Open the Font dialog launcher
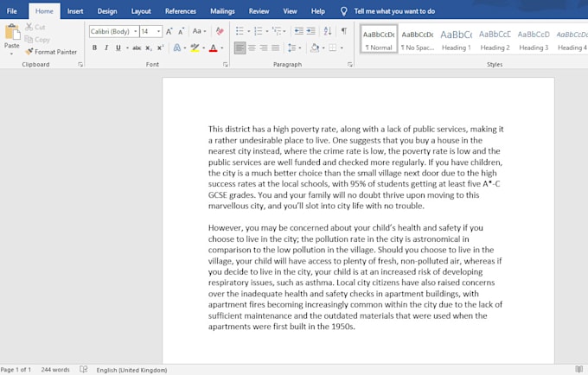The image size is (588, 375). click(x=226, y=65)
